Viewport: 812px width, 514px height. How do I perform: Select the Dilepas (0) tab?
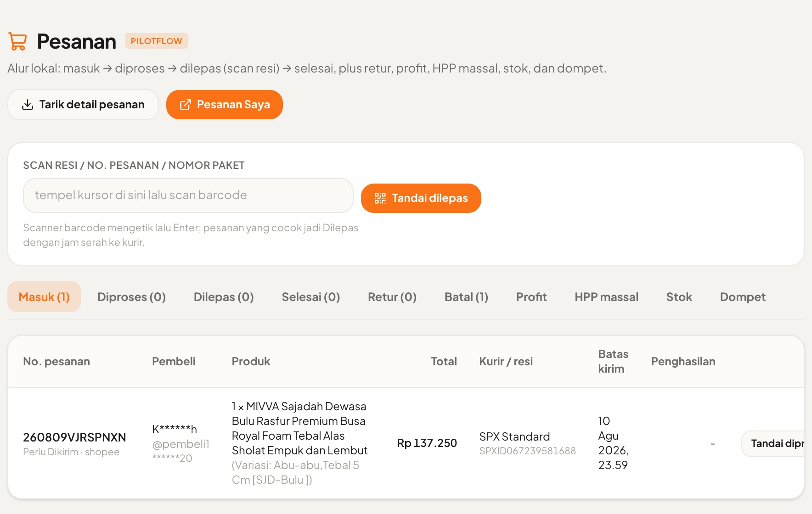(224, 297)
